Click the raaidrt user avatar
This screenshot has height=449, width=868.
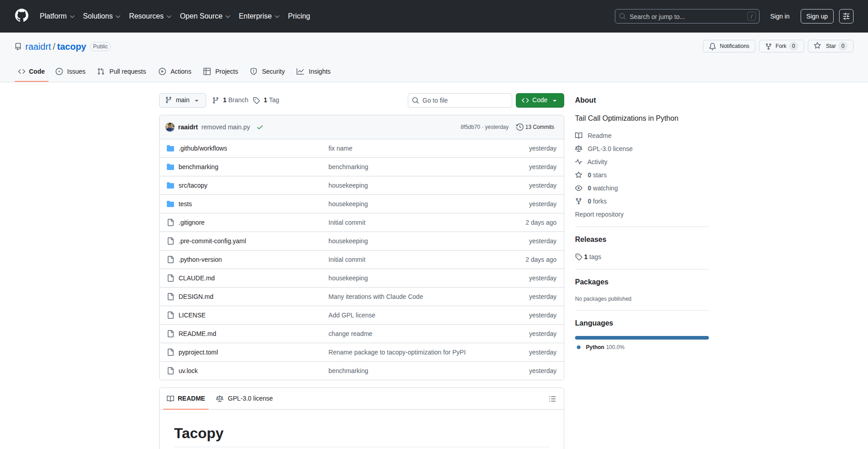point(170,127)
